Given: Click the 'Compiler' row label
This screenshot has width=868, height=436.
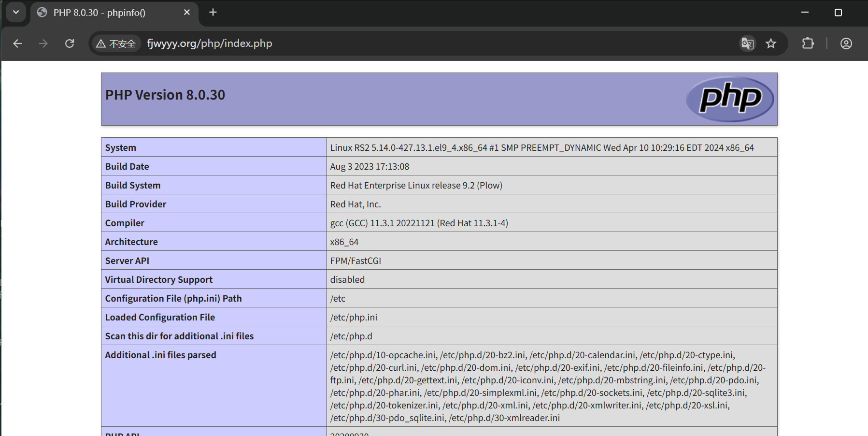Looking at the screenshot, I should point(125,223).
